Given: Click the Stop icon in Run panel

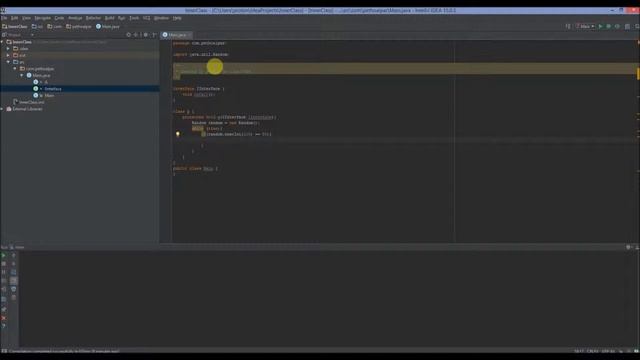Looking at the screenshot, I should [4, 264].
